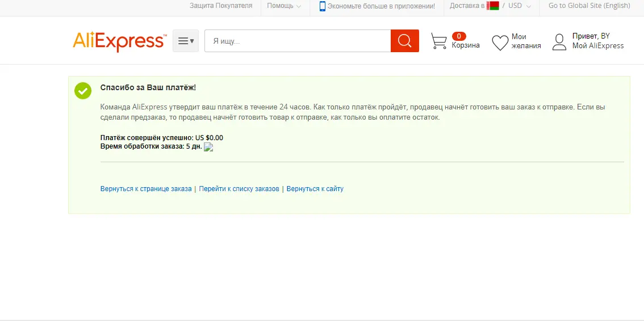Click the green success checkmark icon

[x=82, y=91]
